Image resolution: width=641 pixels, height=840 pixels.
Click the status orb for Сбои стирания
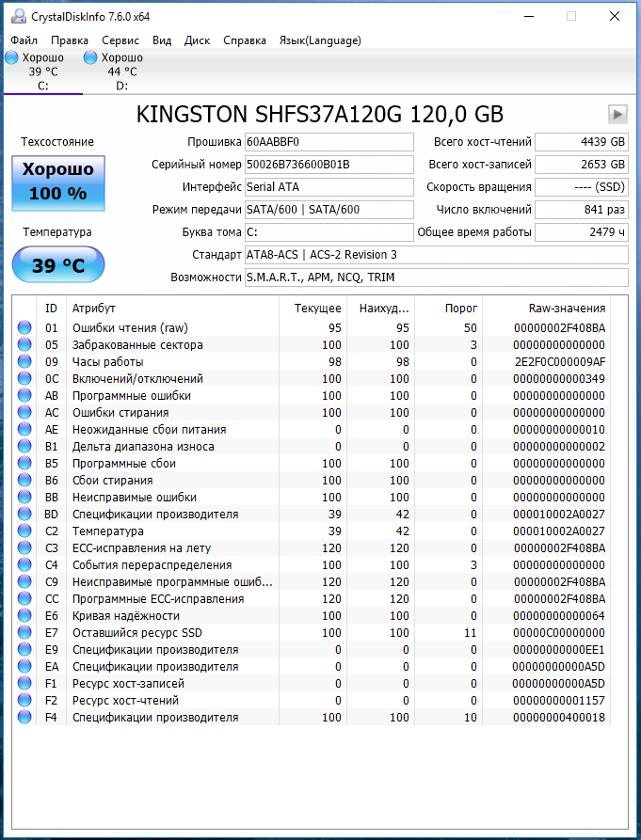coord(24,480)
